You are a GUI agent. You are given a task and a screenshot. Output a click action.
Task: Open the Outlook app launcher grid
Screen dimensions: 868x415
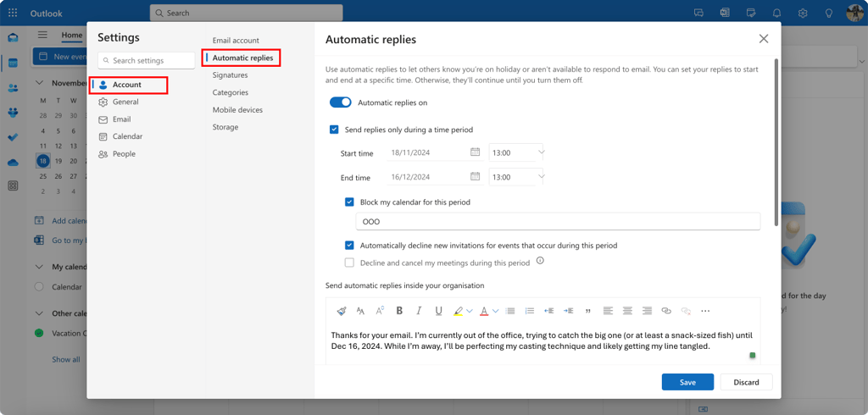[13, 13]
